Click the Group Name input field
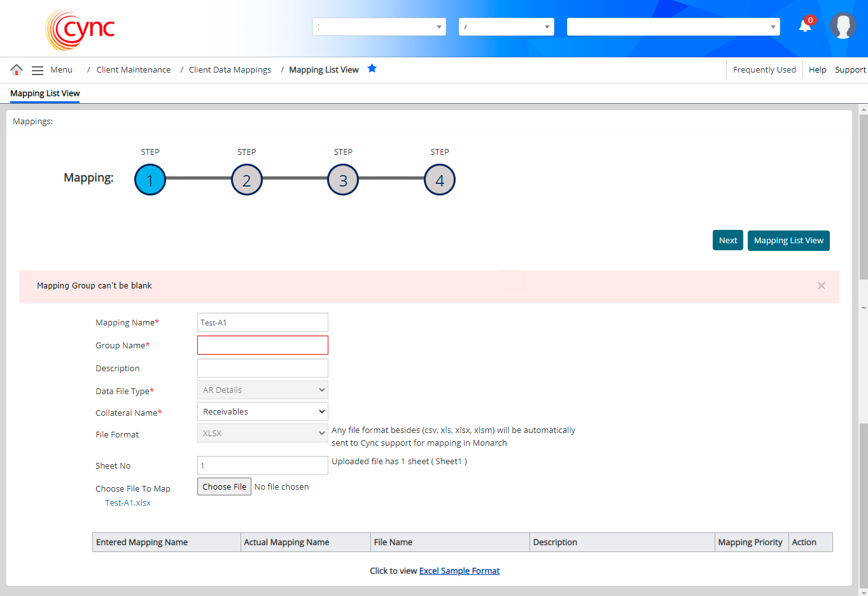 262,345
